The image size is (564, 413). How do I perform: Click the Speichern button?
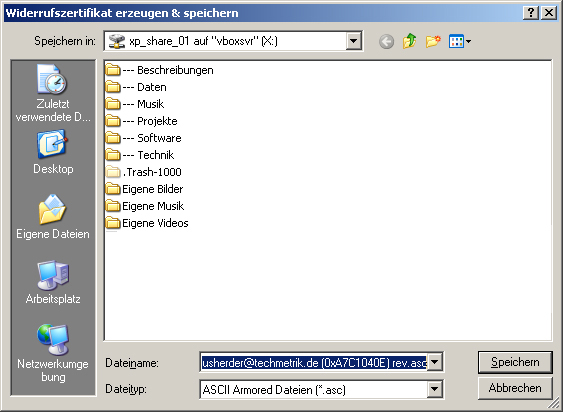point(515,362)
